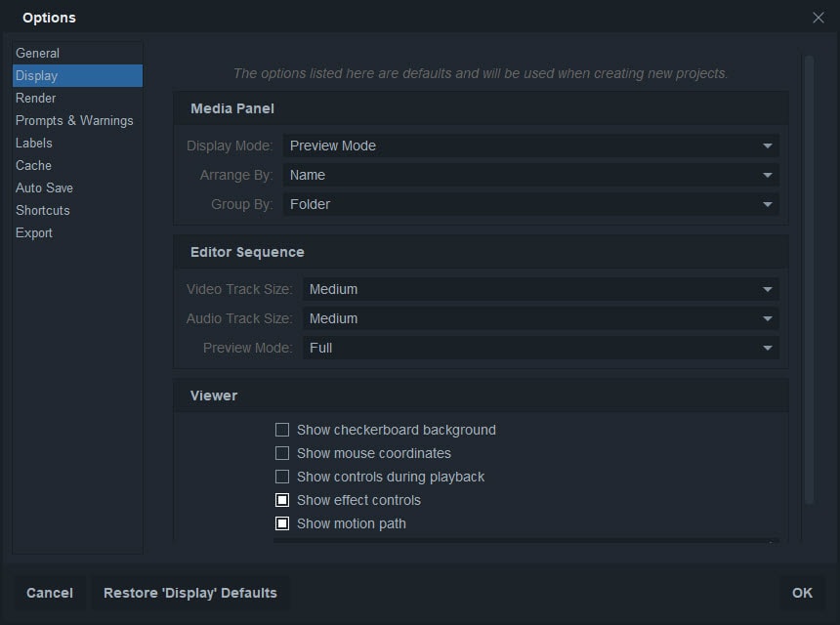Screen dimensions: 840x625
Task: Restore 'Display' Defaults
Action: 190,593
